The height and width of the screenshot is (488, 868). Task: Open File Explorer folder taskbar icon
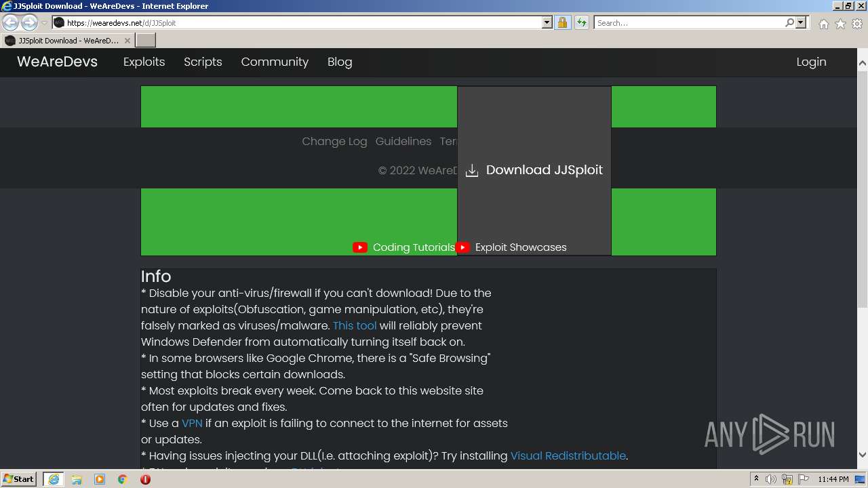point(77,479)
